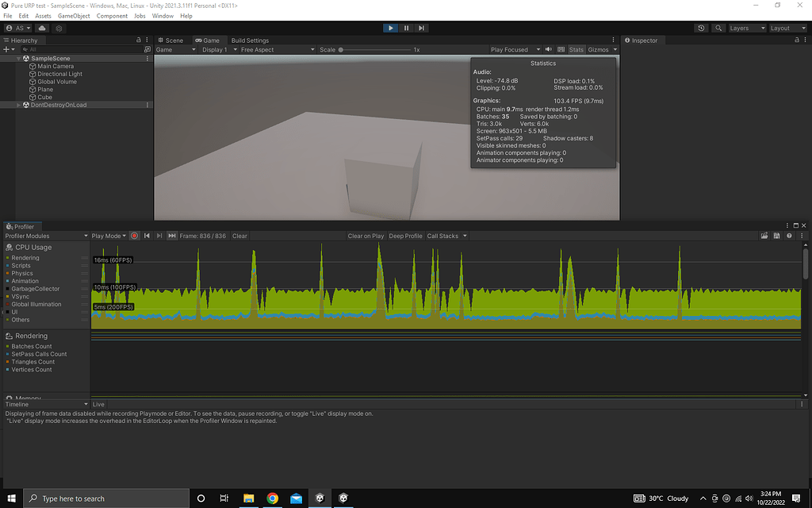This screenshot has height=508, width=812.
Task: Toggle Stats overlay in Game view
Action: click(x=576, y=48)
